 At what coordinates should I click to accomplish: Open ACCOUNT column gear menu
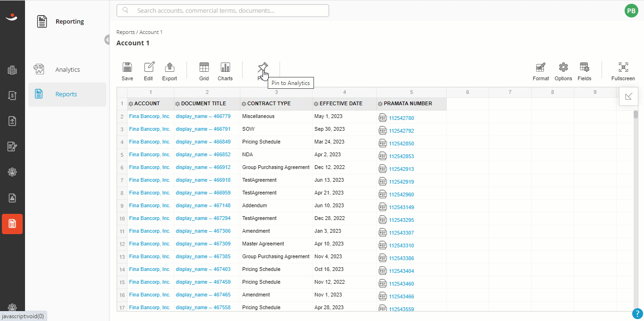click(x=131, y=104)
